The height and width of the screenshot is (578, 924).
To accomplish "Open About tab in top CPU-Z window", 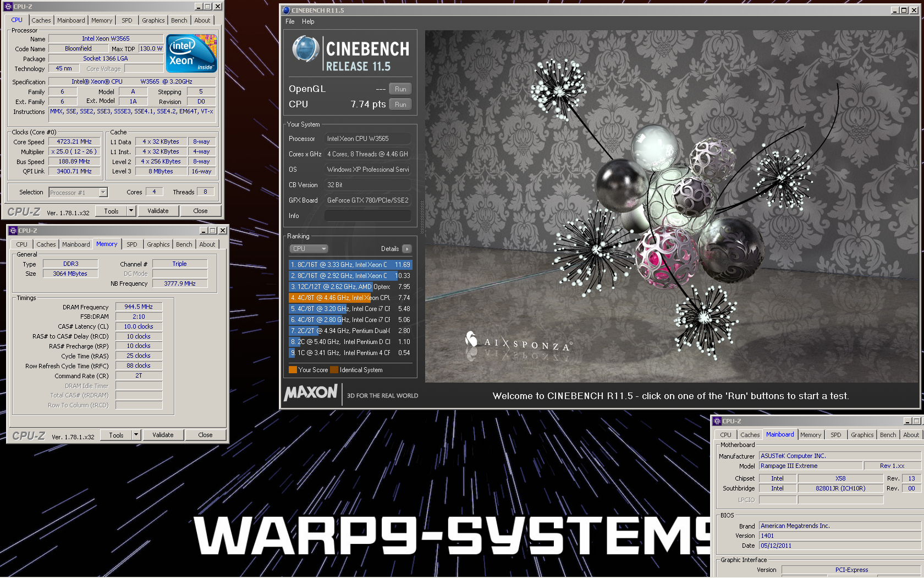I will point(202,20).
